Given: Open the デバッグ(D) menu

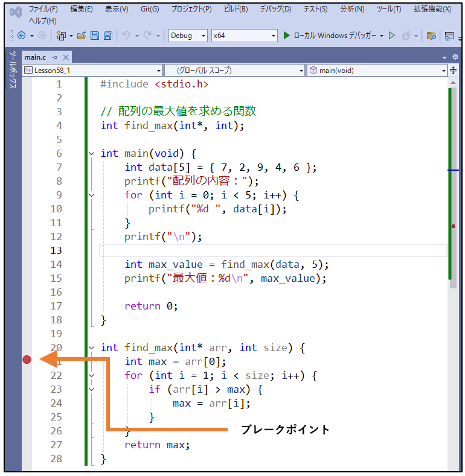Looking at the screenshot, I should [x=275, y=9].
